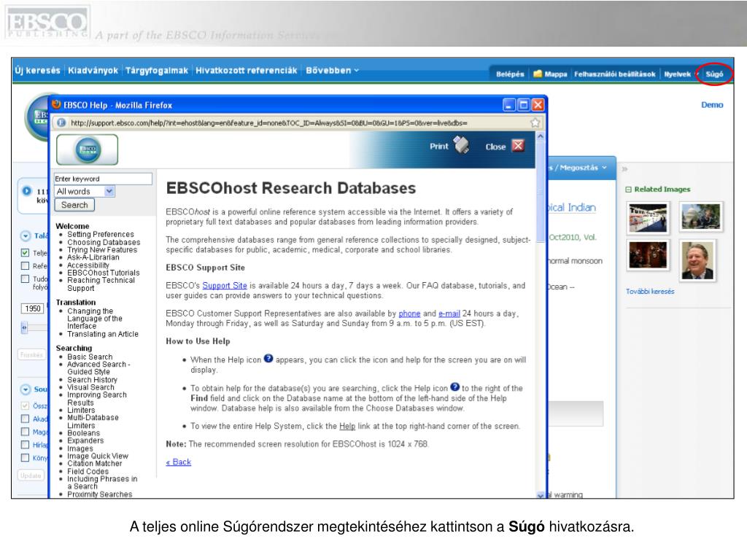The width and height of the screenshot is (747, 560).
Task: Open the dark stage related image thumbnail
Action: pyautogui.click(x=648, y=254)
